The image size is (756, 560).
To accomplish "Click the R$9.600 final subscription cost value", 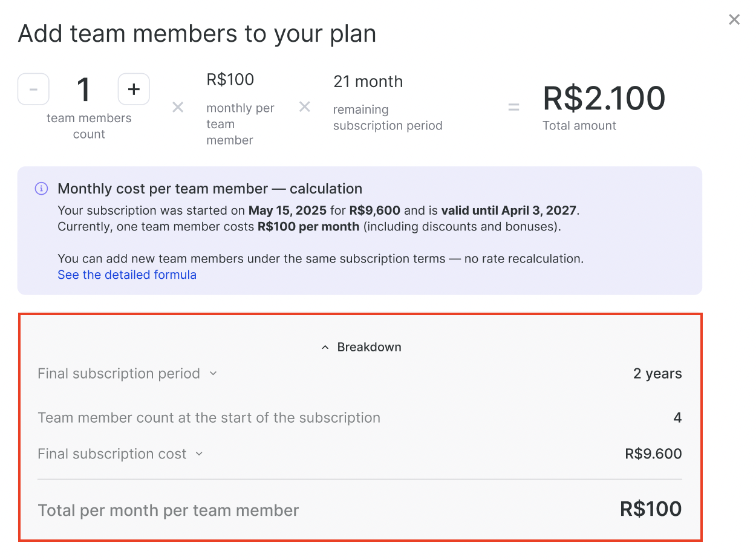I will pyautogui.click(x=653, y=454).
